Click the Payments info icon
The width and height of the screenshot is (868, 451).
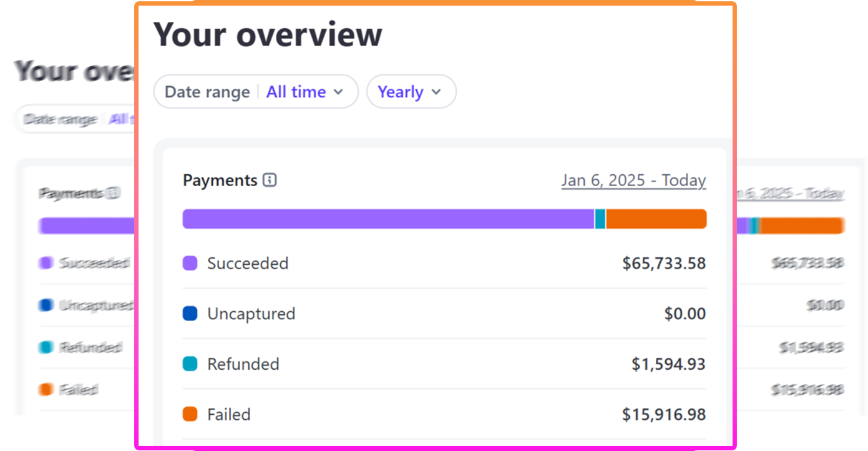click(x=270, y=181)
